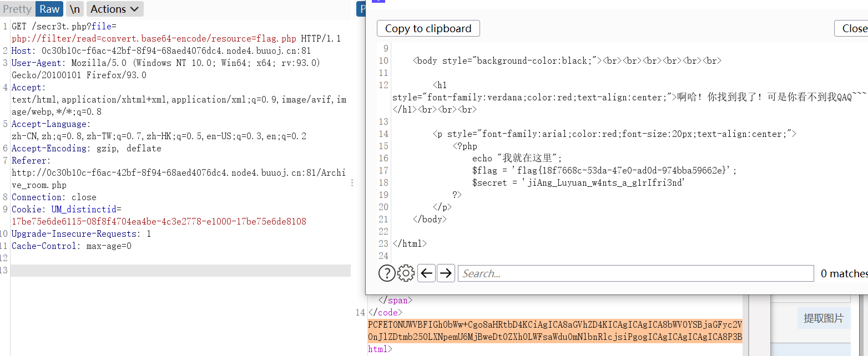The width and height of the screenshot is (868, 356).
Task: Click the Referer header name
Action: tap(30, 160)
